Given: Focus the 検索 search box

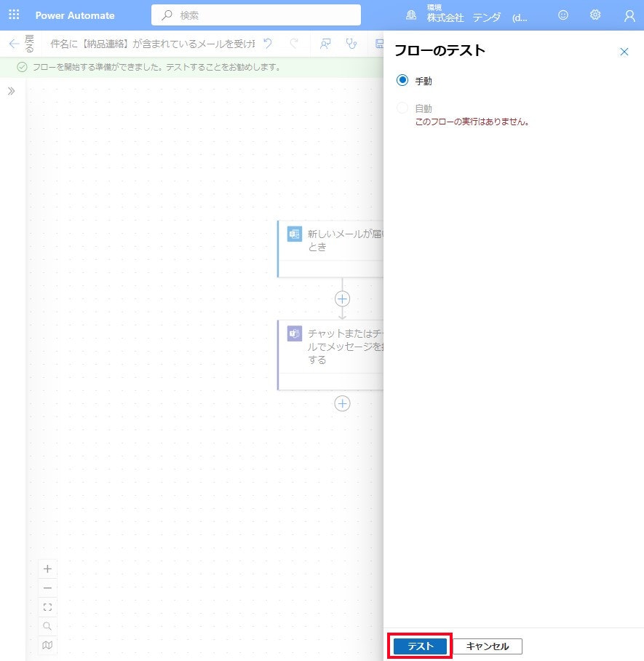Looking at the screenshot, I should 256,15.
